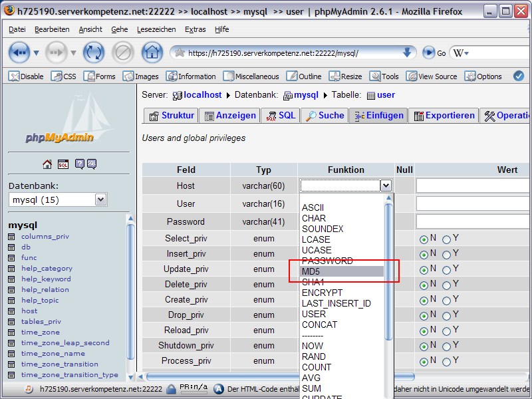The height and width of the screenshot is (399, 532).
Task: Switch to the Struktur tab
Action: point(171,116)
